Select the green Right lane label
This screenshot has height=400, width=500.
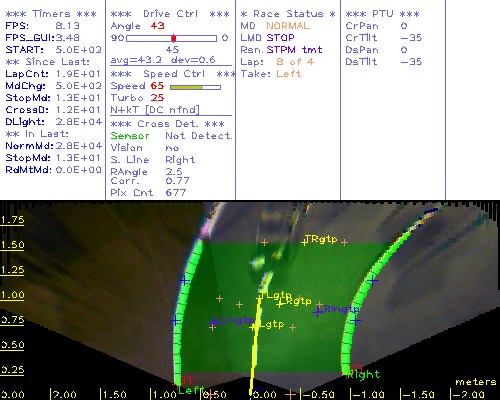(363, 375)
